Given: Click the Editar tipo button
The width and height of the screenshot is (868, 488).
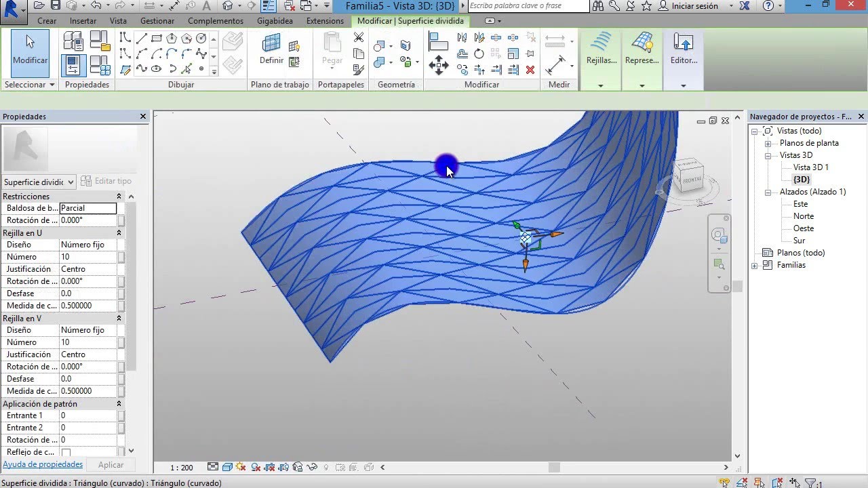Looking at the screenshot, I should click(x=106, y=181).
